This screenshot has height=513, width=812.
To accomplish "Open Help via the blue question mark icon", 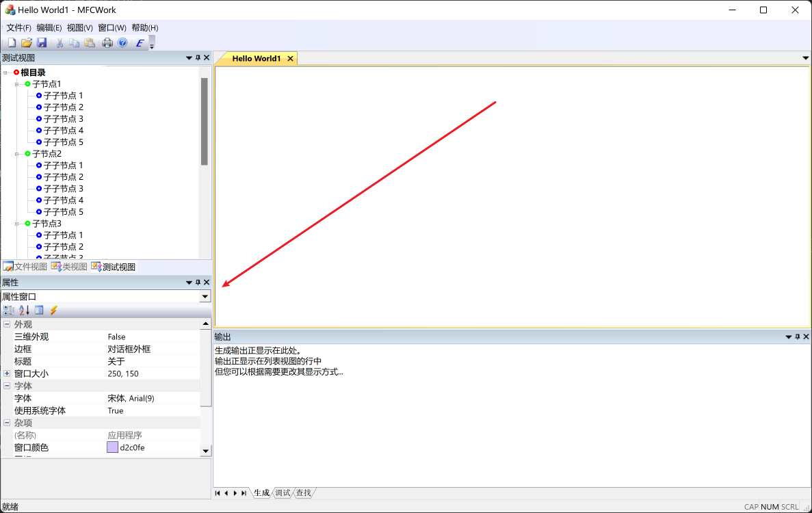I will [123, 42].
